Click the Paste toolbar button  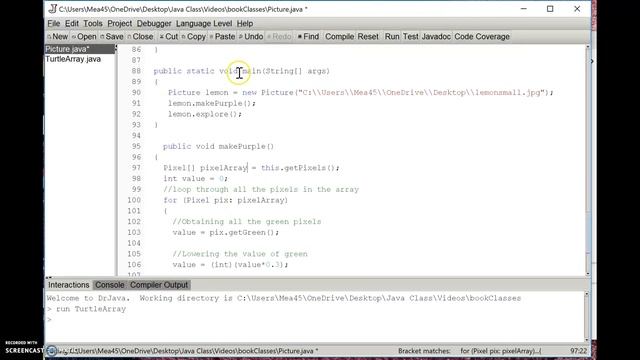pyautogui.click(x=222, y=37)
